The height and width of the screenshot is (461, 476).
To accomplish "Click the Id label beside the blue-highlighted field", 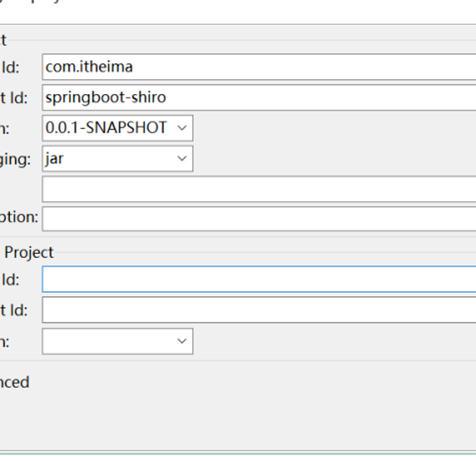I will (x=10, y=280).
